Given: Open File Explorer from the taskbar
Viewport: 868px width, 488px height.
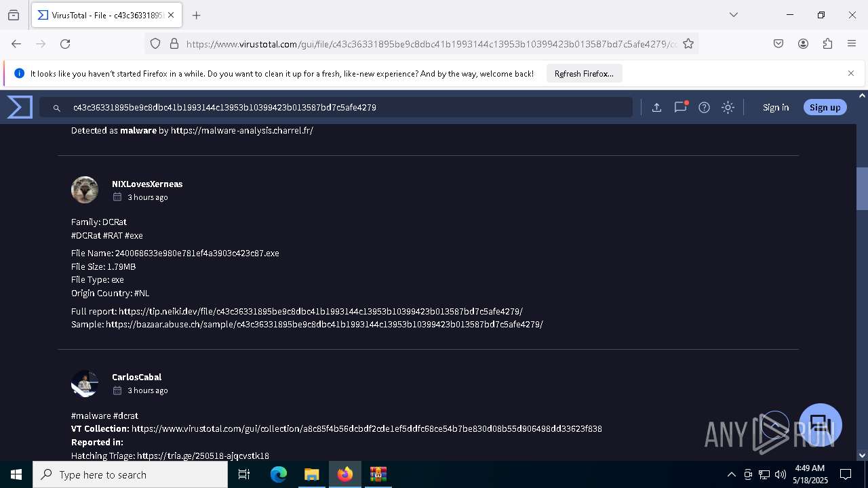Looking at the screenshot, I should [311, 474].
